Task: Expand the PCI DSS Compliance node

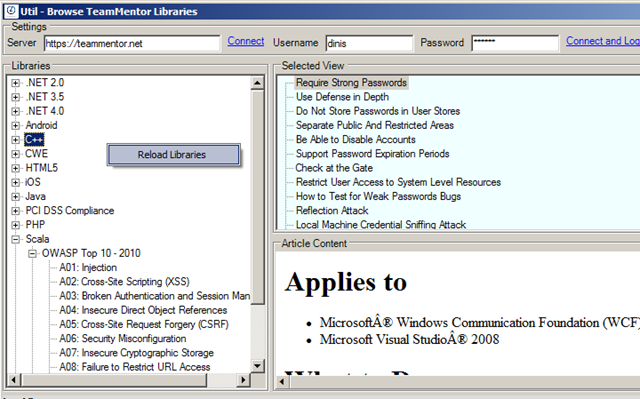Action: (16, 211)
